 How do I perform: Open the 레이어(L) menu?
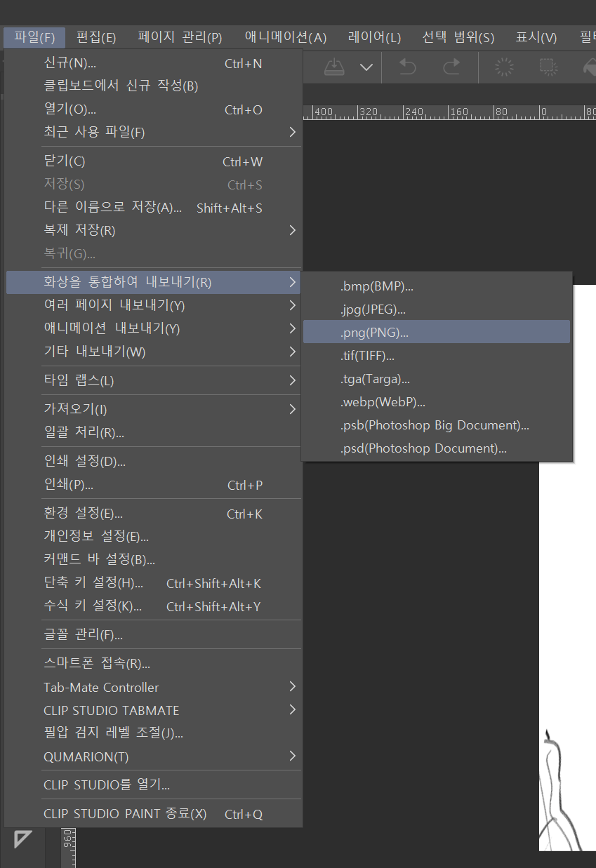(x=374, y=37)
